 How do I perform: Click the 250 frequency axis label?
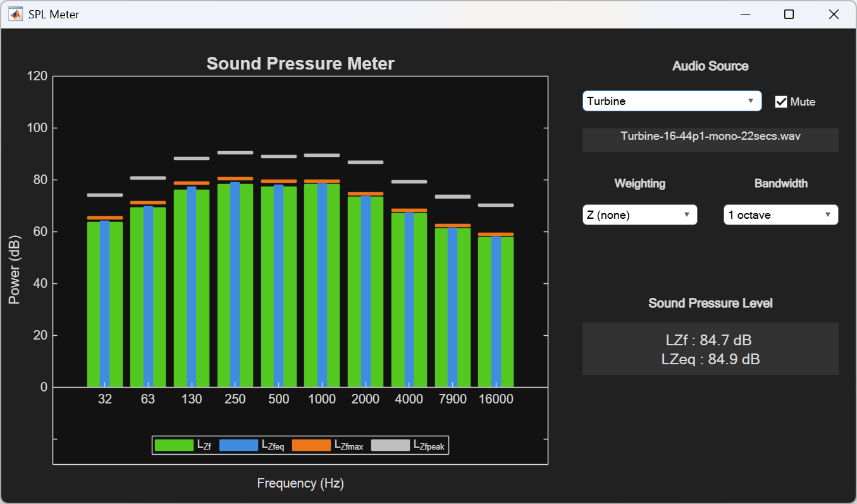pos(235,400)
